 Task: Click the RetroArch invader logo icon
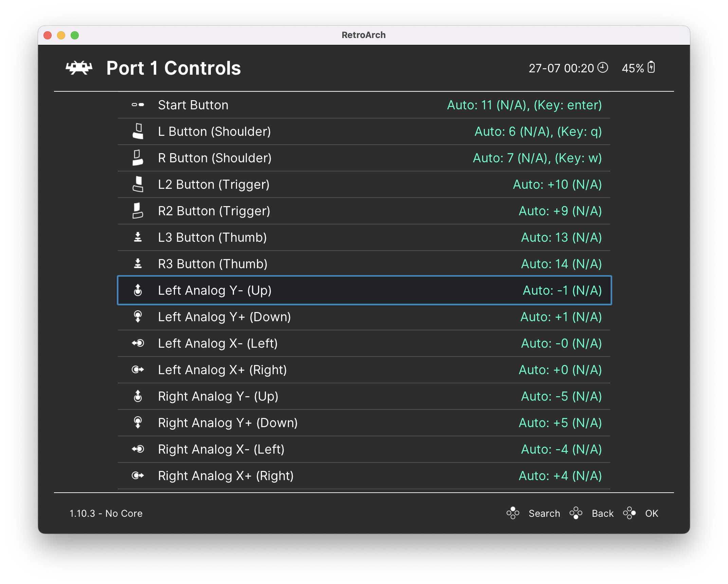click(79, 68)
